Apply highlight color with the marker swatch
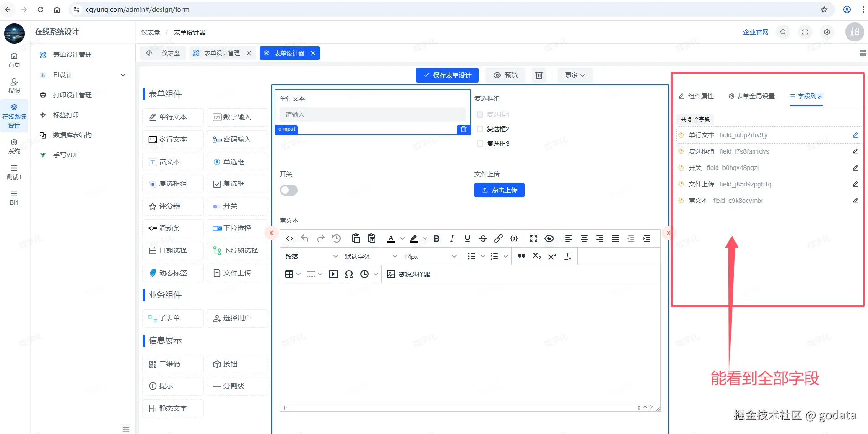 tap(414, 238)
